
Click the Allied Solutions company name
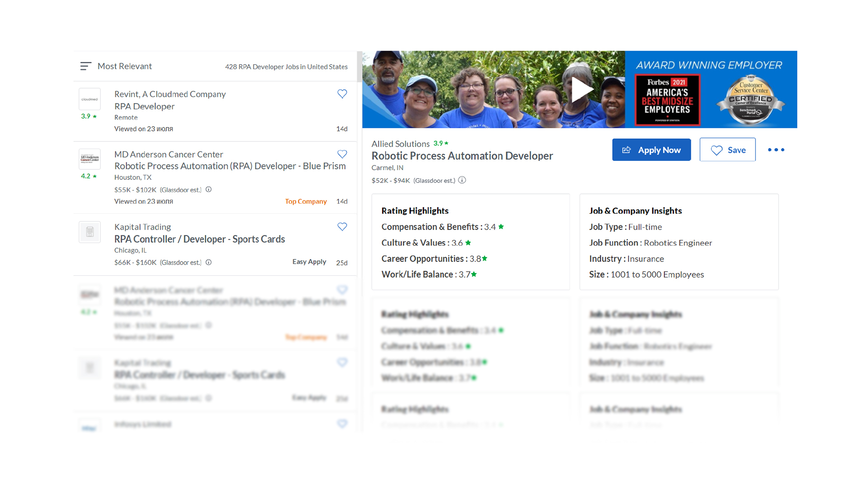[400, 144]
